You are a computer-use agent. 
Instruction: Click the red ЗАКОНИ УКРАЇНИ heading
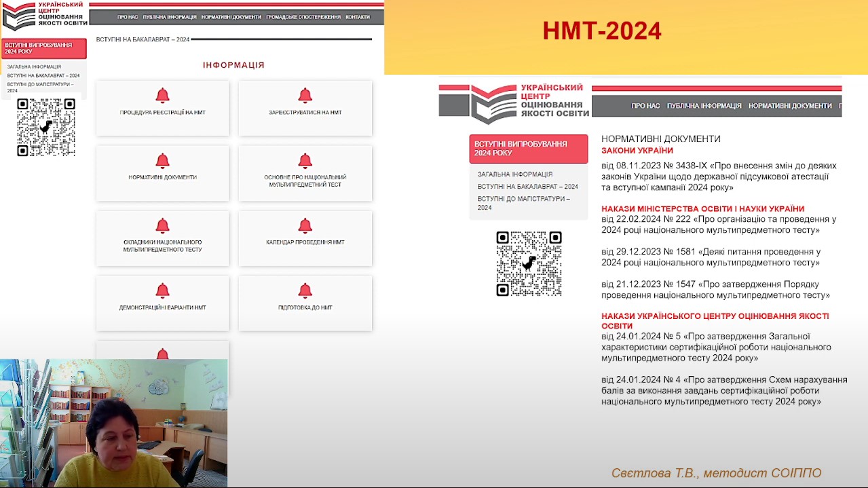(x=637, y=151)
